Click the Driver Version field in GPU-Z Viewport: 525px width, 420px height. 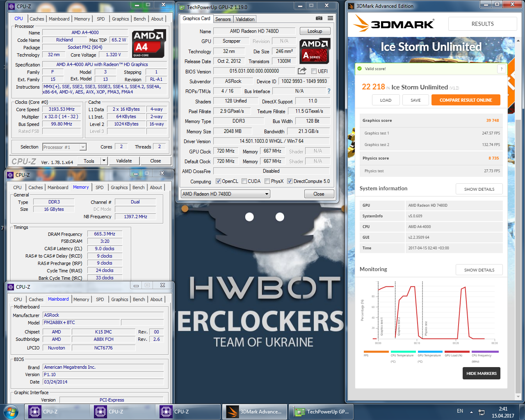click(x=271, y=141)
